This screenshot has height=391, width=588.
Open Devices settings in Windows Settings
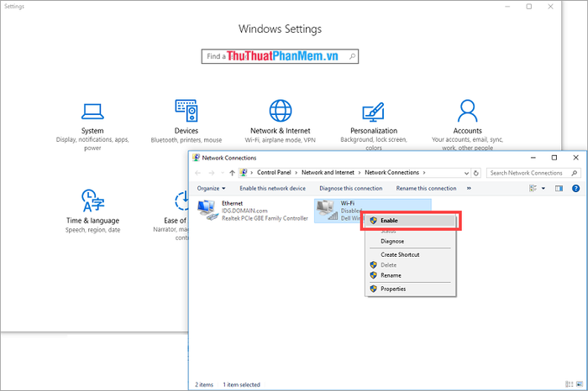click(x=186, y=122)
